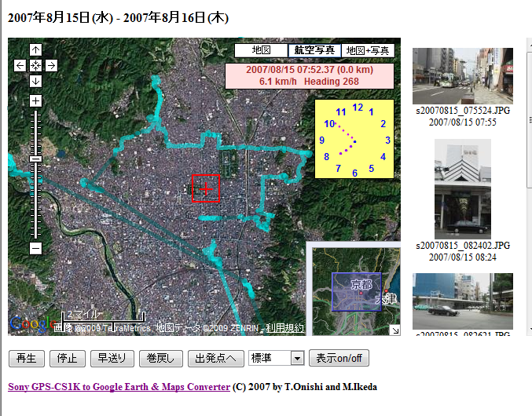
Task: Switch to 地図+写真 hybrid view
Action: 368,50
